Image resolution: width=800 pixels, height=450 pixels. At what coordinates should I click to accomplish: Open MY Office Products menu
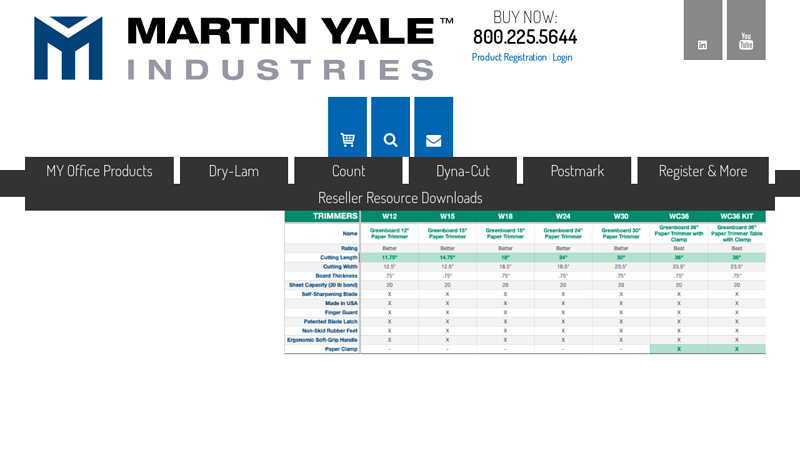[99, 171]
